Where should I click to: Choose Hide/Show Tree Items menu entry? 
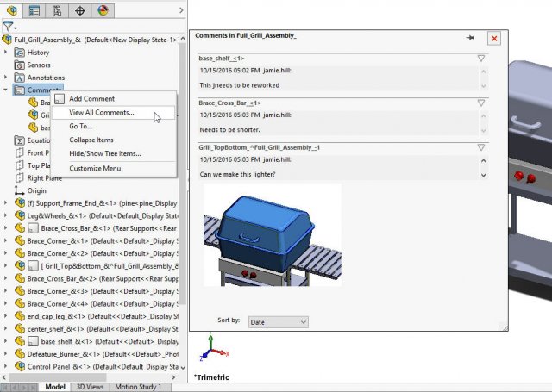pos(113,153)
